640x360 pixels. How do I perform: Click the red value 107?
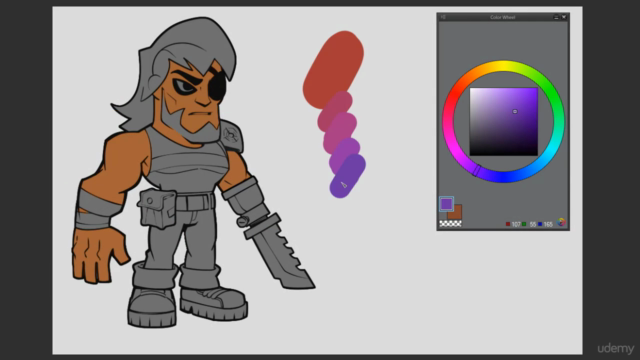coord(516,224)
